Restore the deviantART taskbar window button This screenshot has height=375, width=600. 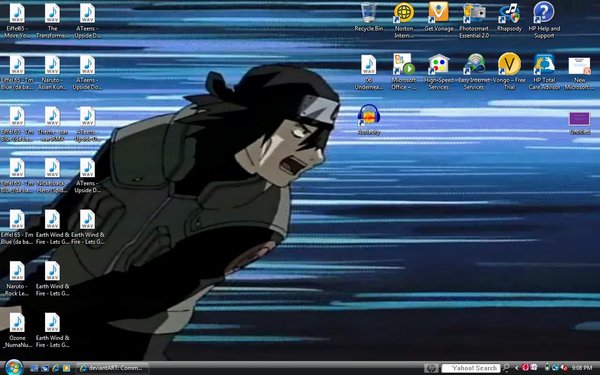tap(112, 368)
